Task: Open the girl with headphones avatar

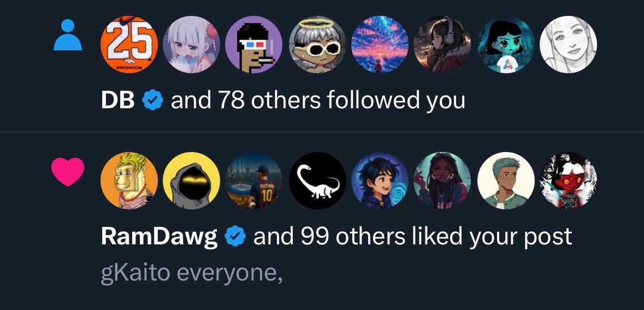Action: 442,44
